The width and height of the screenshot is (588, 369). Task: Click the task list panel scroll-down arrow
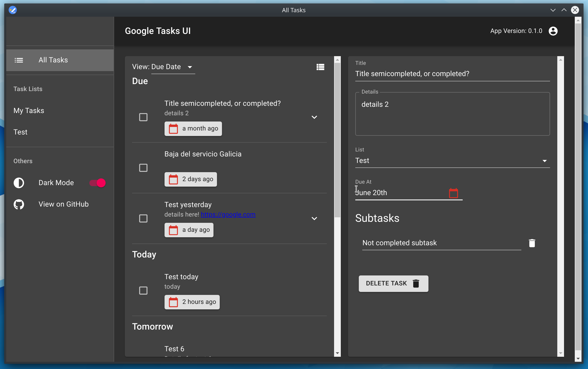click(337, 353)
